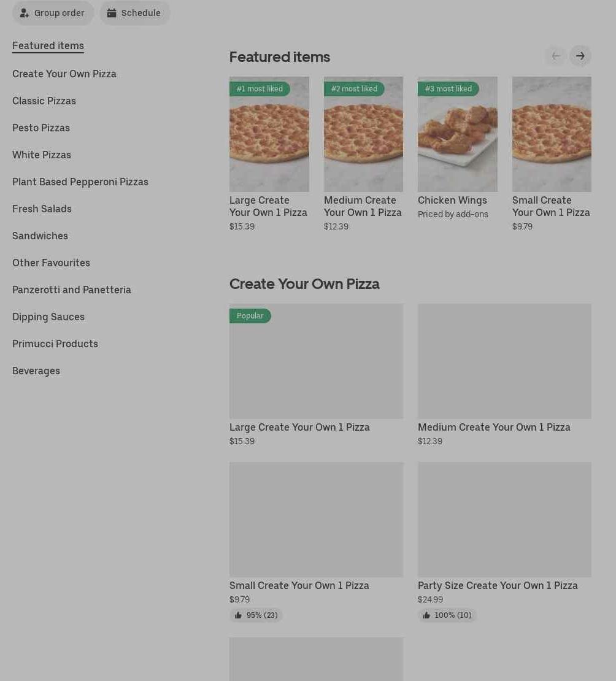Click the Popular badge on Large pizza
Viewport: 616px width, 681px height.
(x=250, y=316)
